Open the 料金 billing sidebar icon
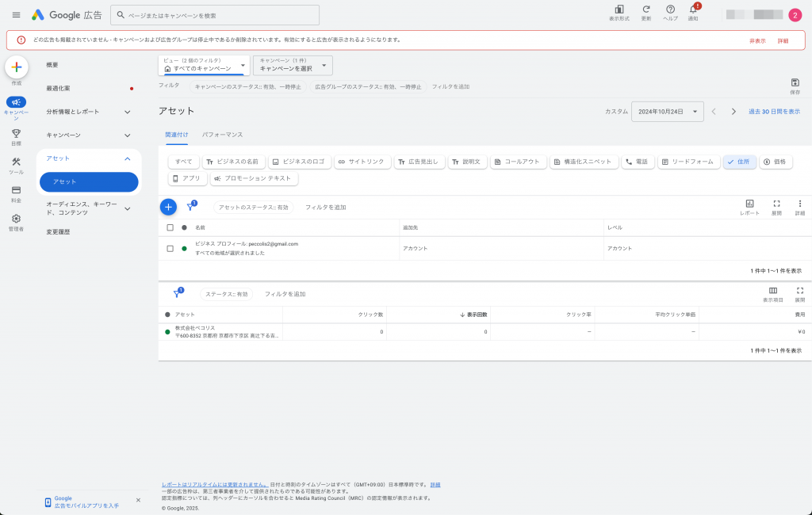Viewport: 812px width, 515px height. tap(16, 191)
